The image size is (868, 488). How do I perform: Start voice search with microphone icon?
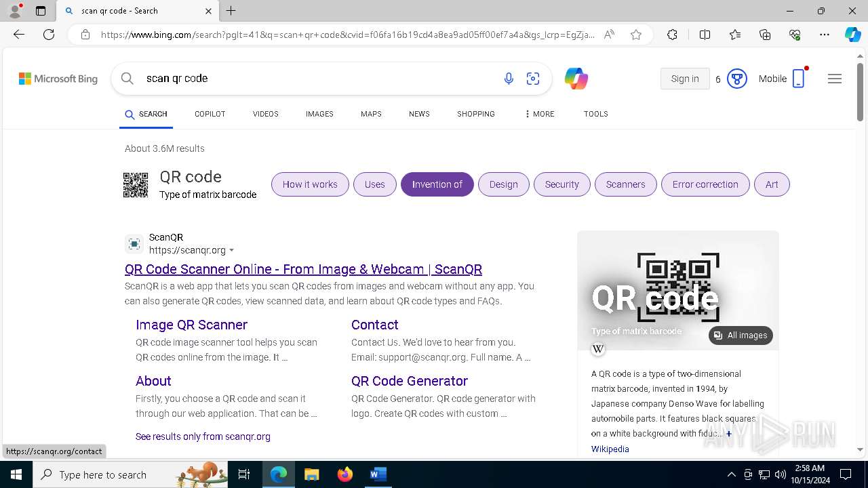pos(509,79)
